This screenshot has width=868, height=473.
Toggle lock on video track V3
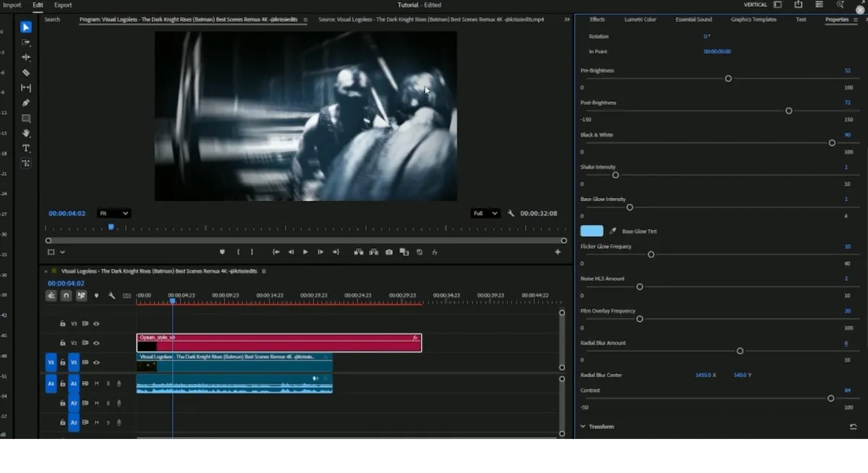click(63, 324)
